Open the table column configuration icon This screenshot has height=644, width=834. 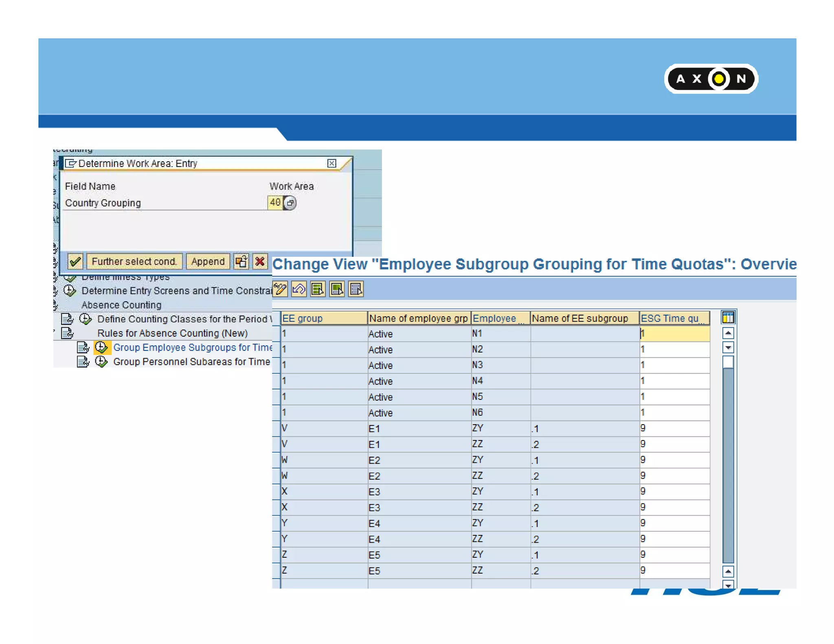tap(728, 317)
